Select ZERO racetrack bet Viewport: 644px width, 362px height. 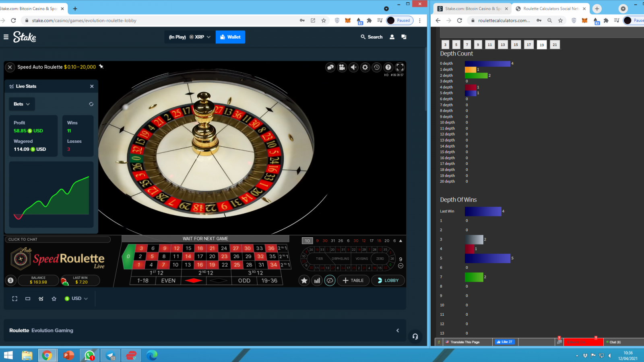380,259
